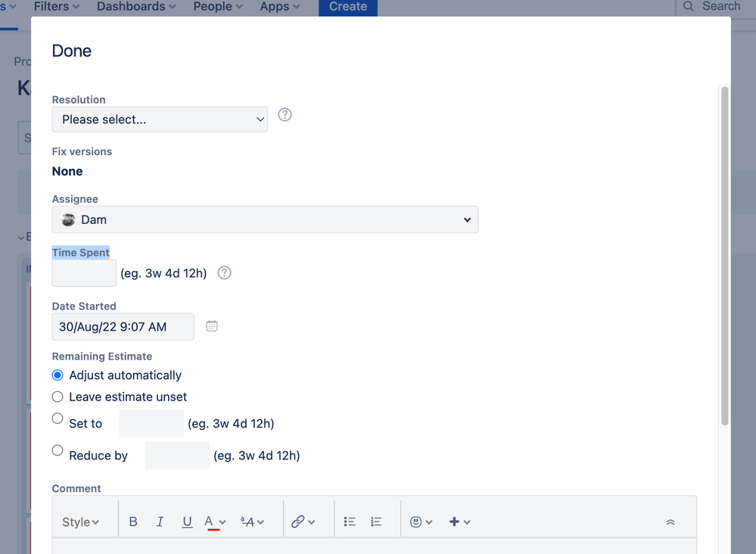The width and height of the screenshot is (756, 554).
Task: Select Leave estimate unset radio option
Action: pyautogui.click(x=58, y=397)
